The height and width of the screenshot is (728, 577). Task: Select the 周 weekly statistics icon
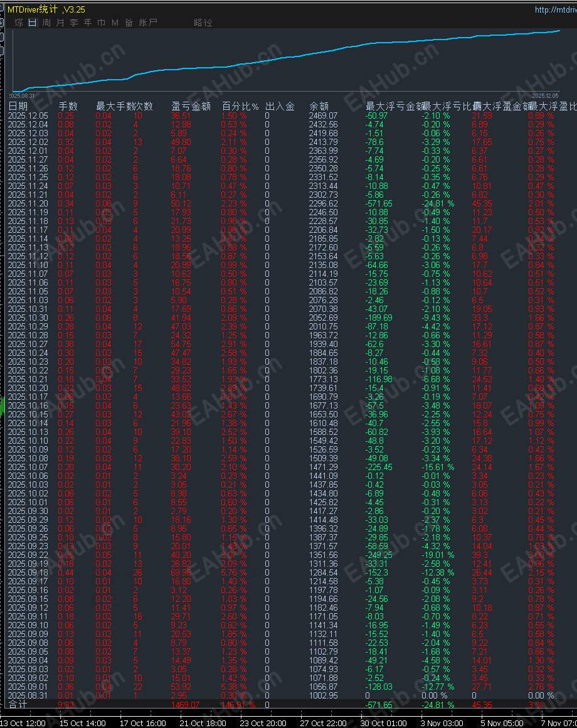click(46, 22)
